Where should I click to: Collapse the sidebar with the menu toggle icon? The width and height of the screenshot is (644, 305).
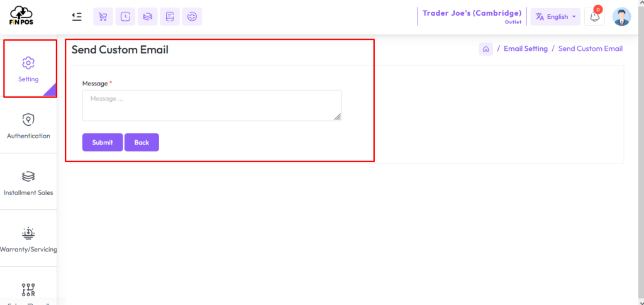pyautogui.click(x=77, y=16)
